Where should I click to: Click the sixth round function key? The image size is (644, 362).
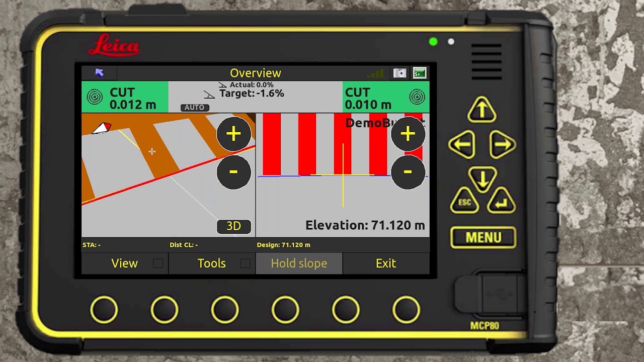click(406, 309)
